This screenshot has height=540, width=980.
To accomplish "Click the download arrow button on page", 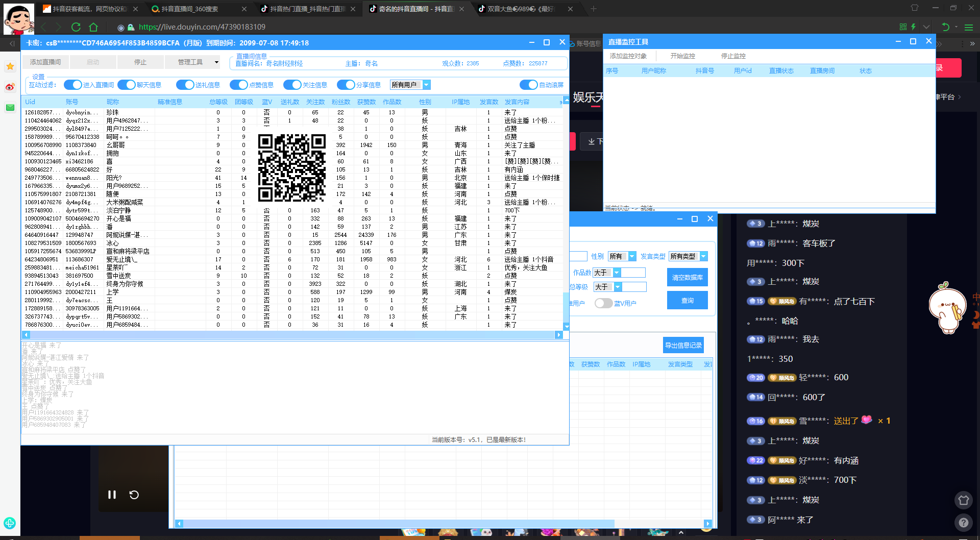I will pos(591,141).
